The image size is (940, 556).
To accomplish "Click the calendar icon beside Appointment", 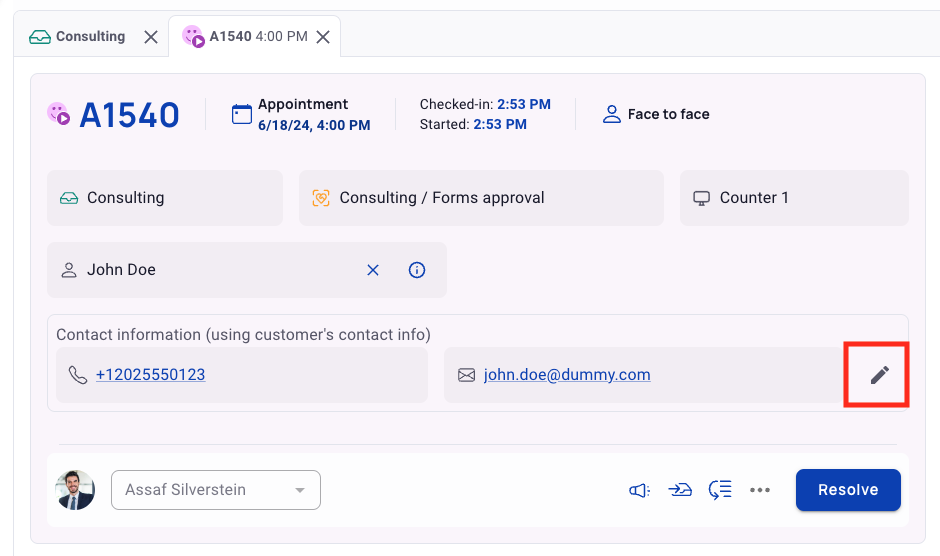I will click(x=242, y=114).
